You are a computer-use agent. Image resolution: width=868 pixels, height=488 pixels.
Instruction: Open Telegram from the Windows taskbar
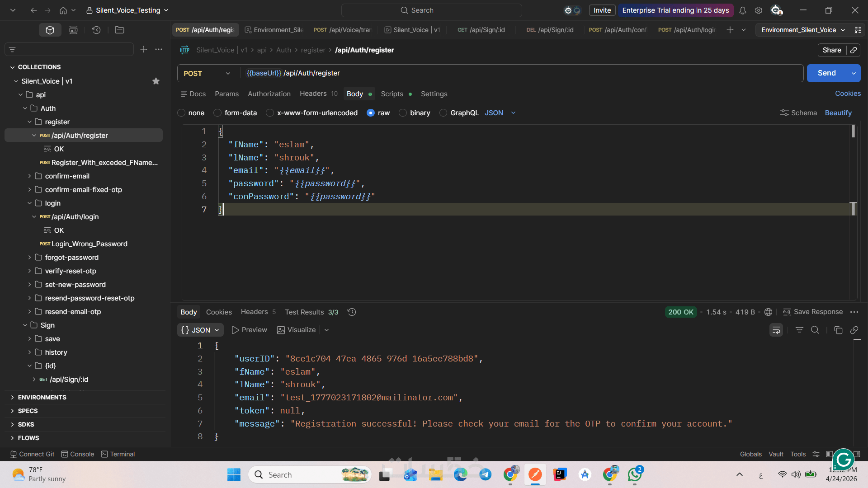(x=485, y=474)
